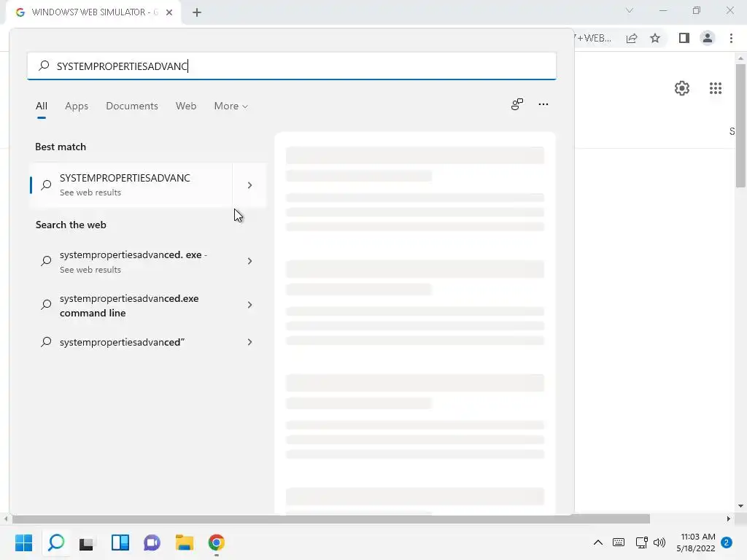747x560 pixels.
Task: Open the network status tray icon
Action: 641,542
